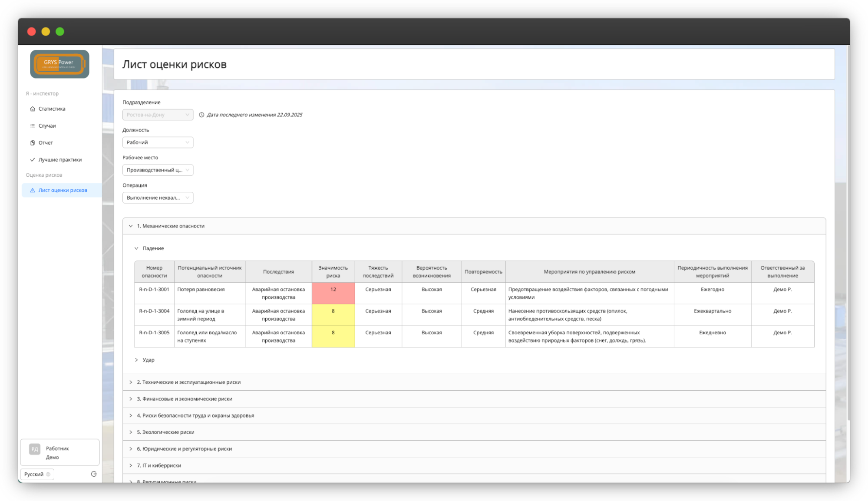This screenshot has height=501, width=868.
Task: Open the Рабочее место dropdown
Action: coord(158,170)
